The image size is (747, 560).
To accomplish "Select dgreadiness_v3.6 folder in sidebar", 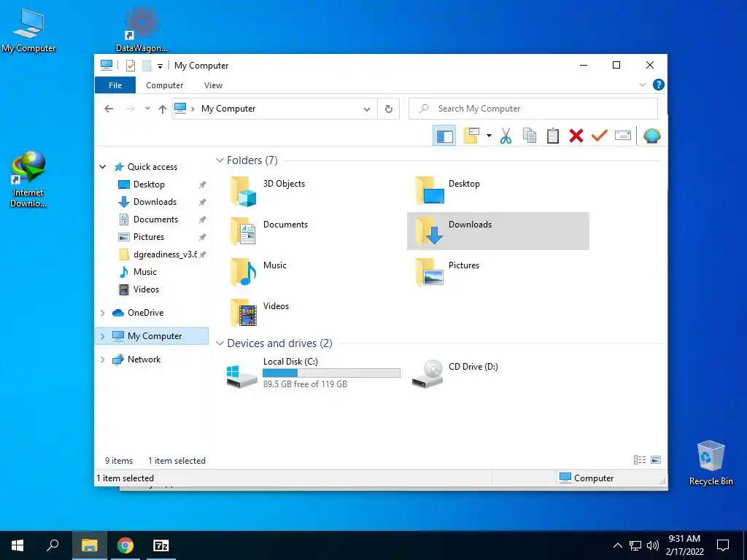I will point(165,254).
